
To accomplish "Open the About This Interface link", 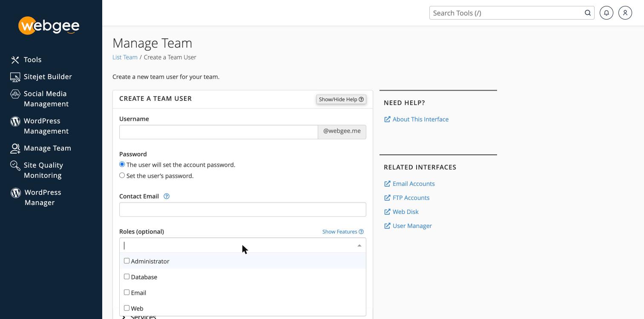I will click(420, 119).
